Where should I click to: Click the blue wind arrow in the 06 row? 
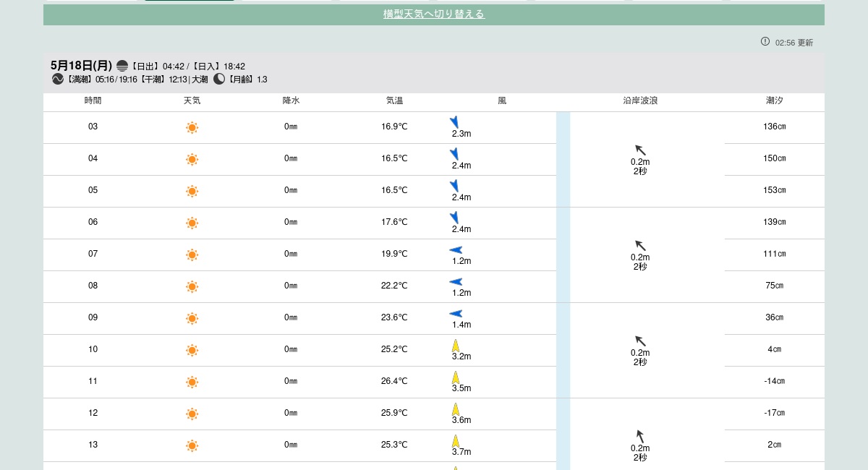pyautogui.click(x=454, y=218)
